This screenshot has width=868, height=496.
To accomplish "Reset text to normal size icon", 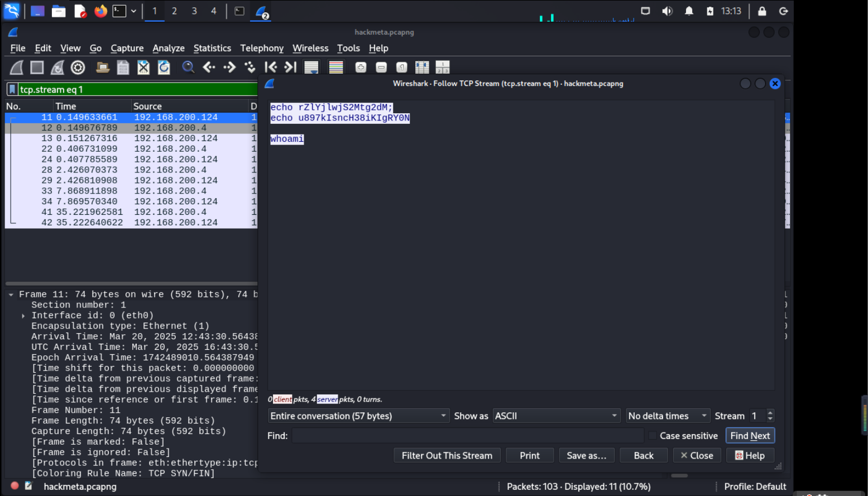I will 401,68.
